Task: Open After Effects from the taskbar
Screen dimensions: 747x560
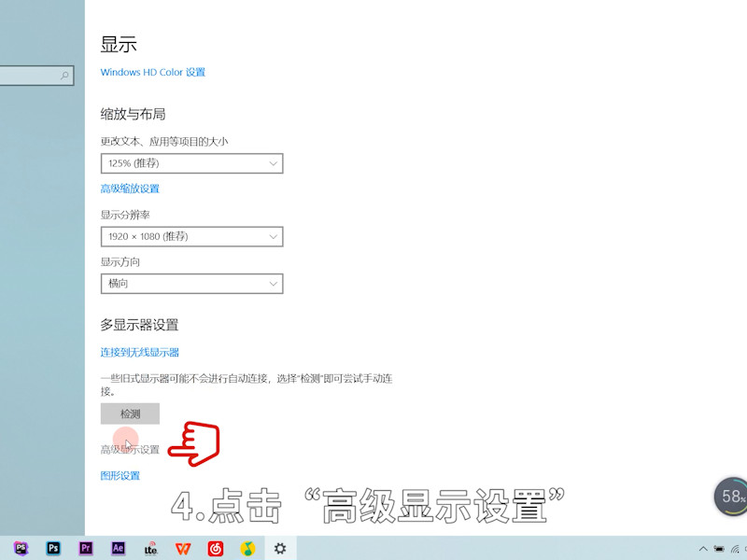Action: pos(118,549)
